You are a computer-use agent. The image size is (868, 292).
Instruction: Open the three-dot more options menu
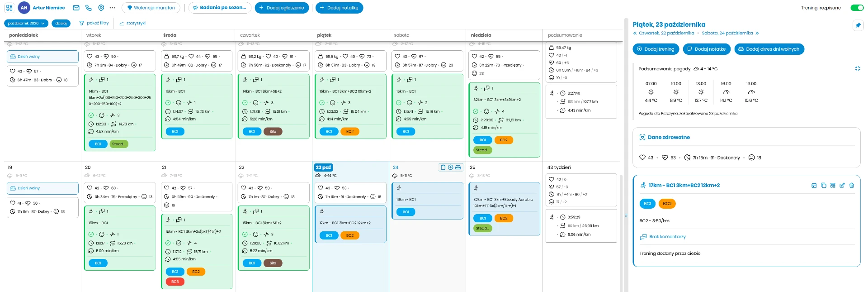(113, 8)
